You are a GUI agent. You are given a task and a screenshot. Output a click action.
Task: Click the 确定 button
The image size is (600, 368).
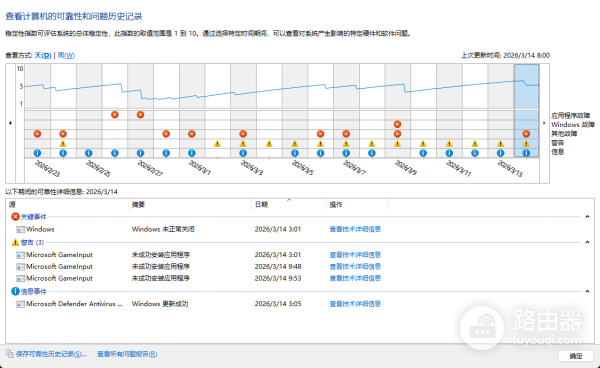[x=576, y=356]
